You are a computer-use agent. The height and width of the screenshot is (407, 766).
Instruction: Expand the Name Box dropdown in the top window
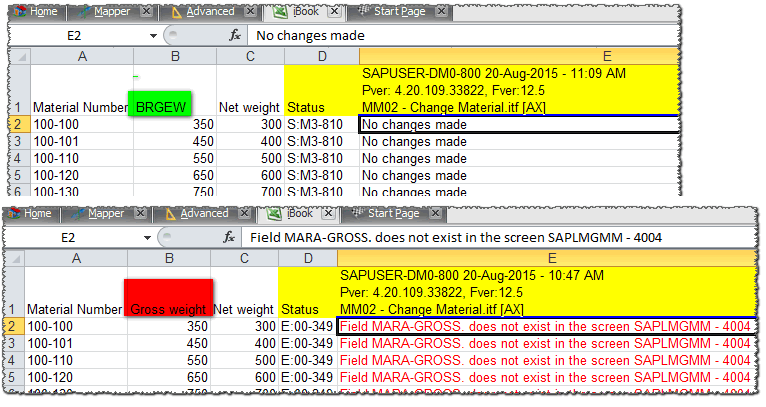click(x=153, y=35)
